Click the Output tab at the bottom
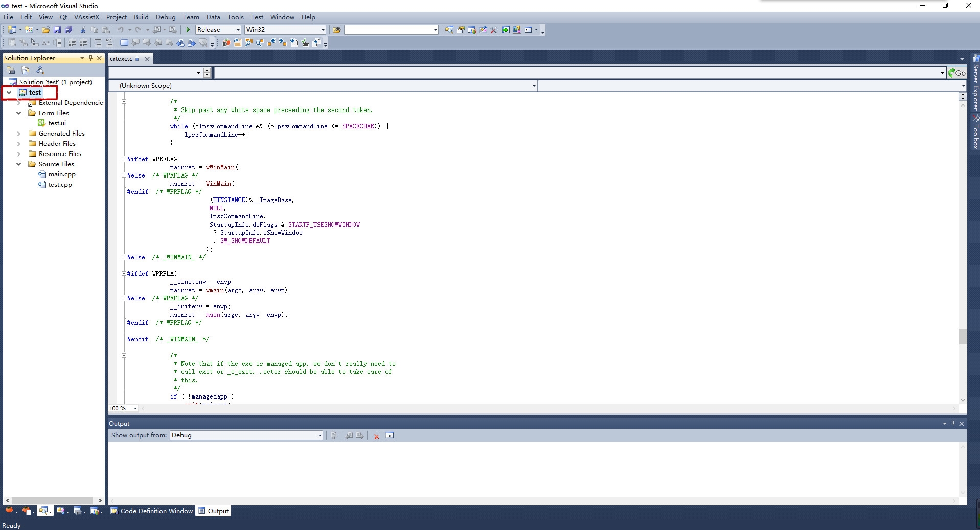980x530 pixels. click(x=213, y=511)
